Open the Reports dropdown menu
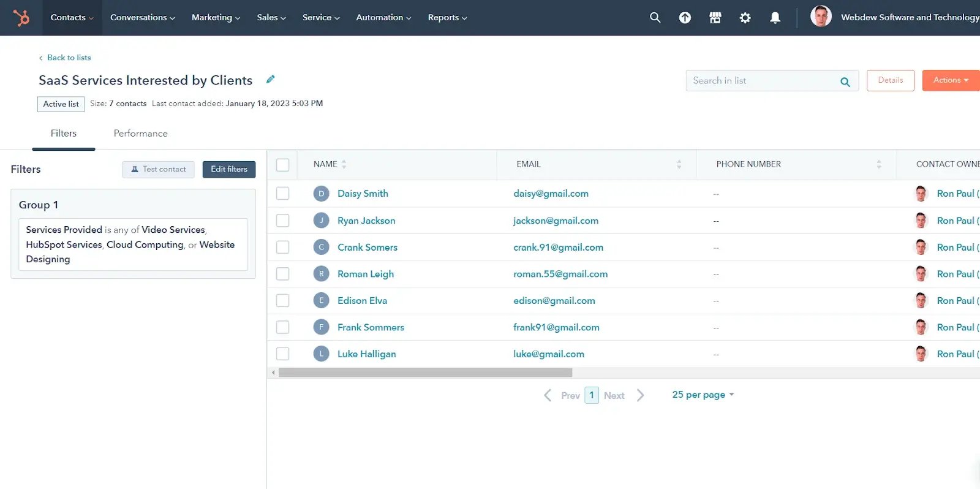Screen dimensions: 980x489 (x=448, y=18)
